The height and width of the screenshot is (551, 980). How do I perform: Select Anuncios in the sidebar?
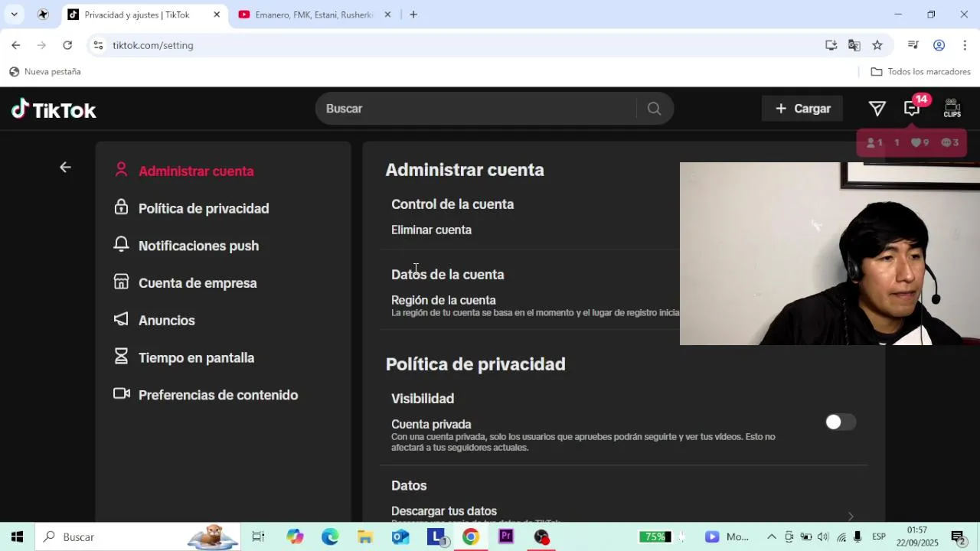[167, 321]
